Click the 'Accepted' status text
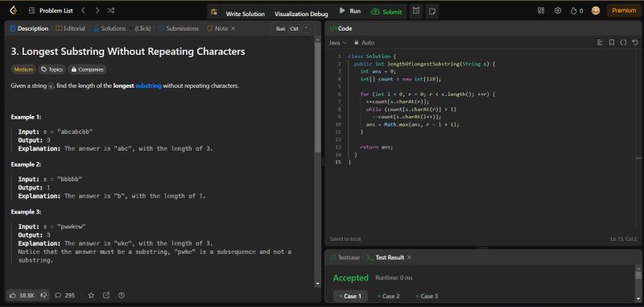Screen dimensions: 644x307 [351, 278]
